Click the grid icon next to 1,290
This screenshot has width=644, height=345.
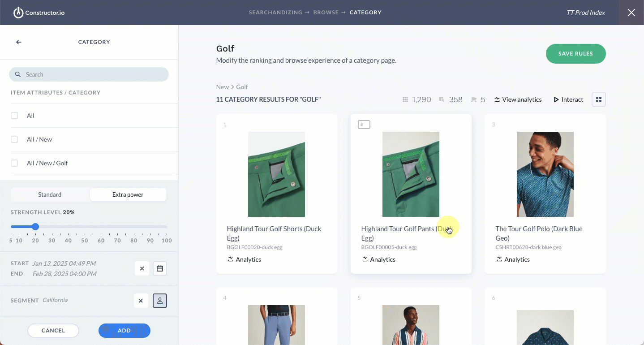click(405, 99)
